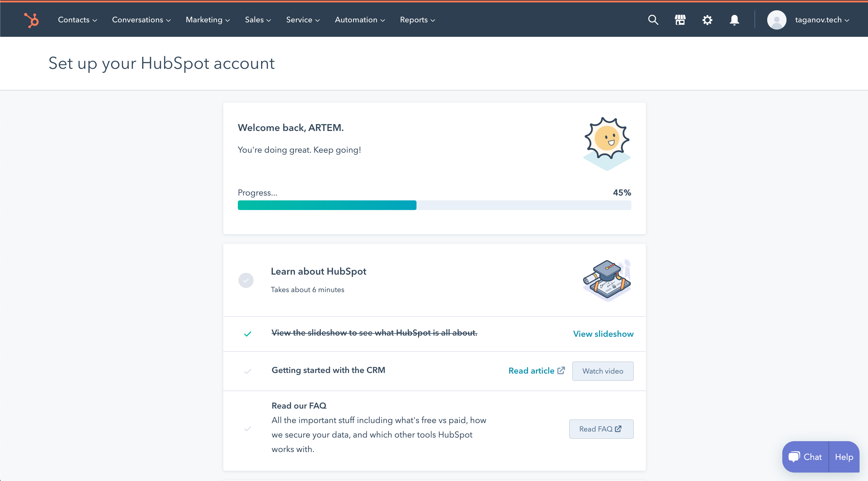
Task: Open the Chat widget
Action: pyautogui.click(x=805, y=457)
